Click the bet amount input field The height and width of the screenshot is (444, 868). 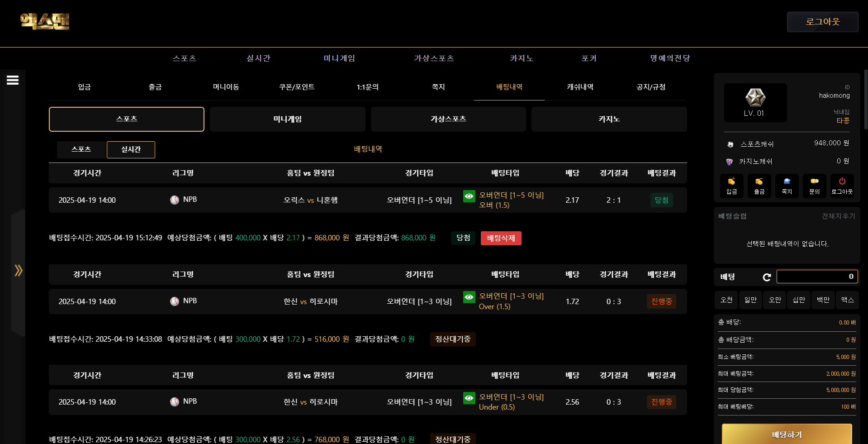pos(816,277)
